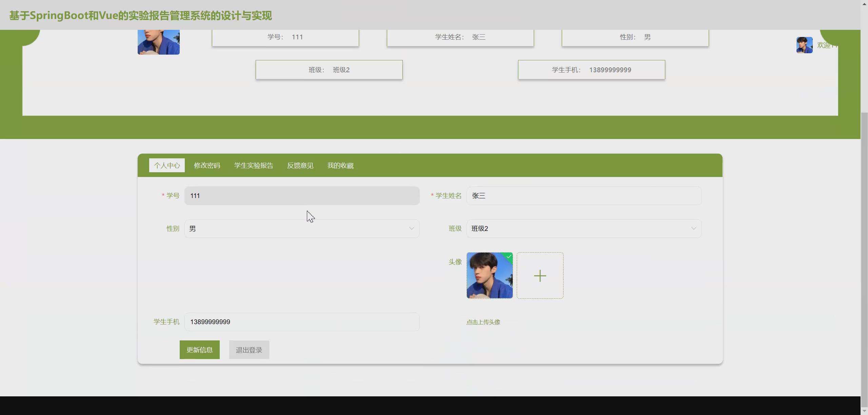Select the 反馈意见 tab
This screenshot has height=415, width=868.
(300, 165)
